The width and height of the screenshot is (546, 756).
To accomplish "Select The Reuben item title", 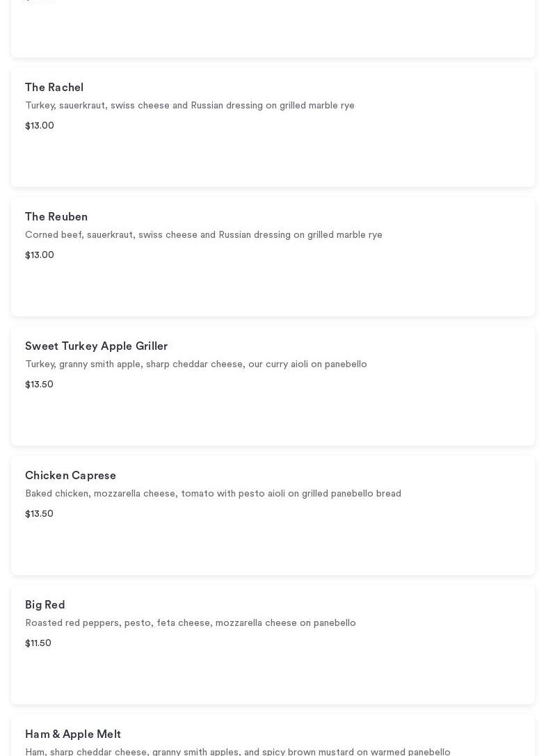I will click(x=56, y=217).
